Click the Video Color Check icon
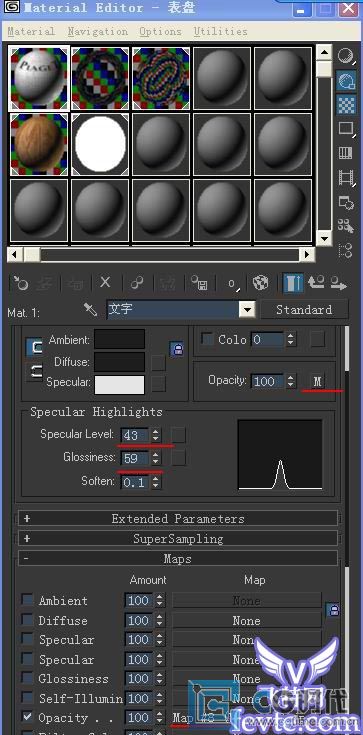This screenshot has height=735, width=363. pyautogui.click(x=346, y=153)
